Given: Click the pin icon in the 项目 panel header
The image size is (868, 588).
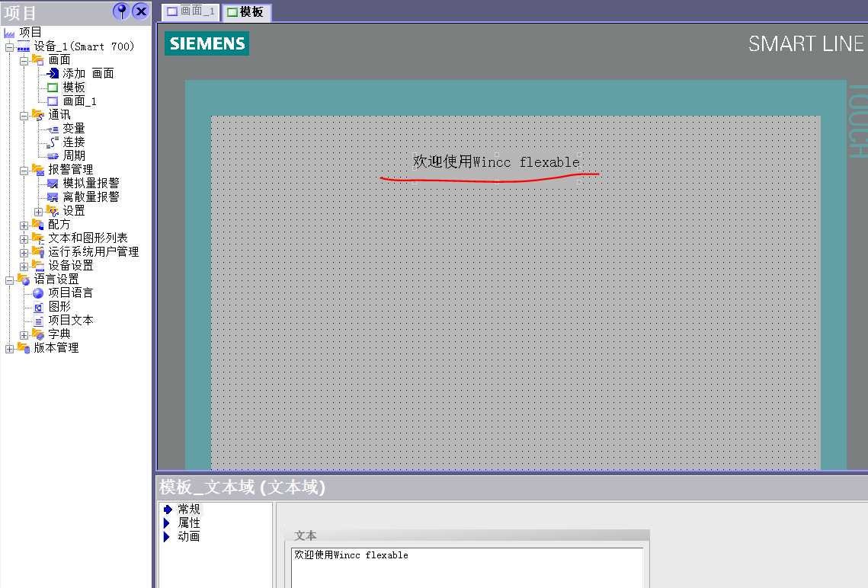Looking at the screenshot, I should pyautogui.click(x=120, y=11).
